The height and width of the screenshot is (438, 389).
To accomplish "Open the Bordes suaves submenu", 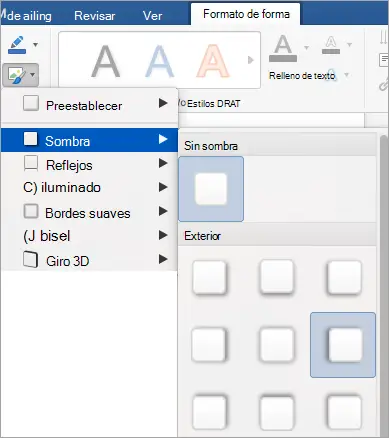I will coord(90,213).
